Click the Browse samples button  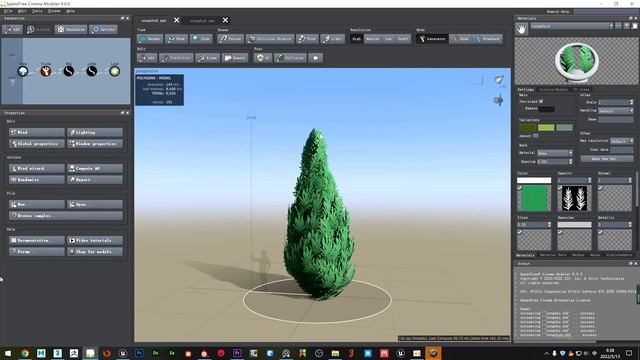[x=66, y=216]
